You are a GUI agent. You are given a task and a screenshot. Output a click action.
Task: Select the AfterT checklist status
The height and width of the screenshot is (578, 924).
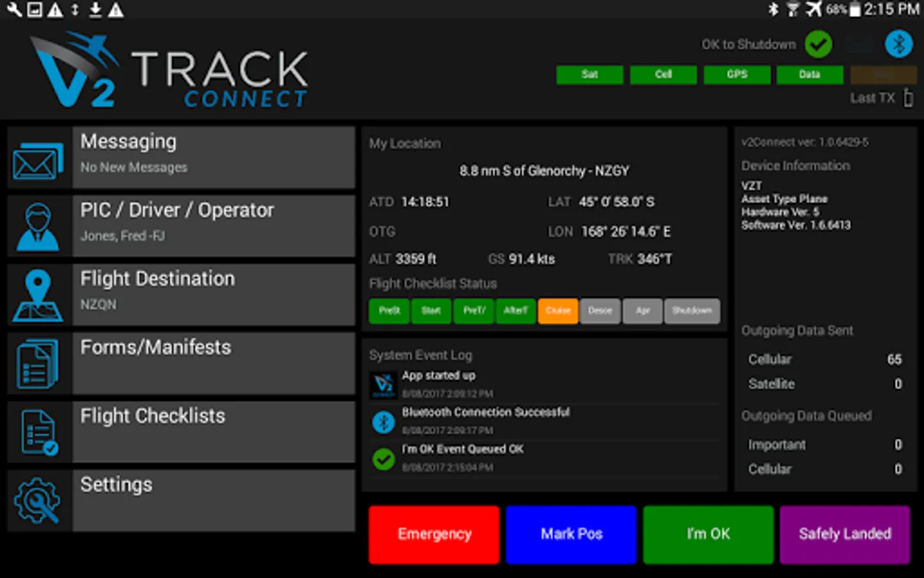tap(515, 311)
